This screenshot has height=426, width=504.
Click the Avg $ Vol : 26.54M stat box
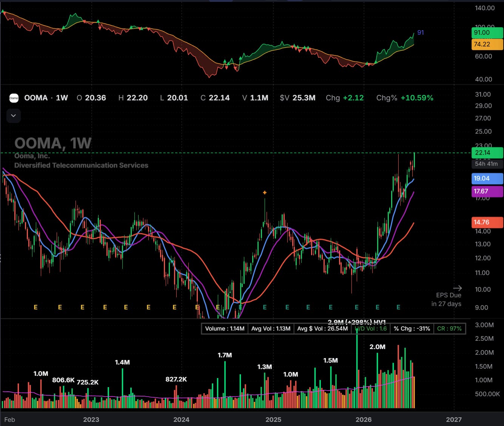tap(322, 329)
